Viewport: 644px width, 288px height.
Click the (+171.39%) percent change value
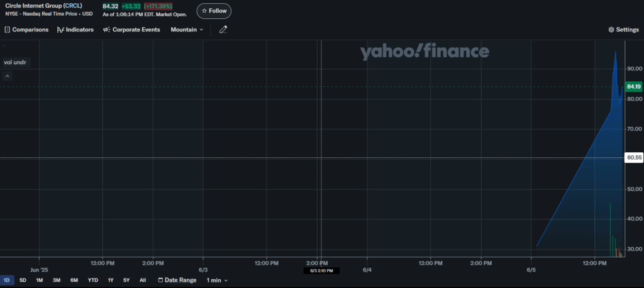click(158, 6)
